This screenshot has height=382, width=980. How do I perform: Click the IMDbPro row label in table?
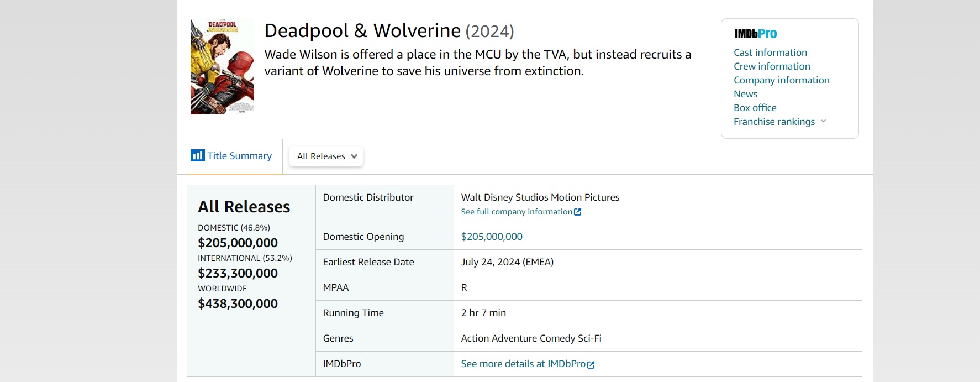point(342,364)
